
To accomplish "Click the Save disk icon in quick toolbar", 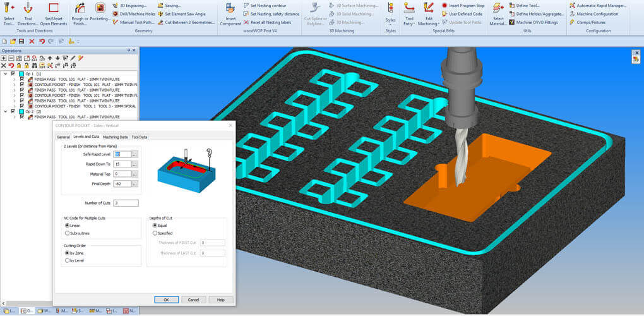I will [x=21, y=42].
